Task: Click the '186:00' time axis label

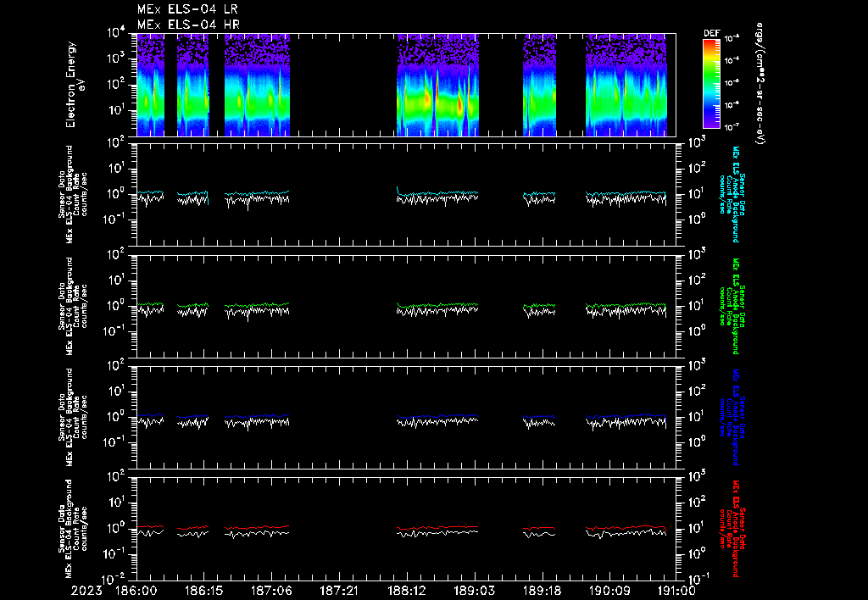Action: [x=136, y=591]
